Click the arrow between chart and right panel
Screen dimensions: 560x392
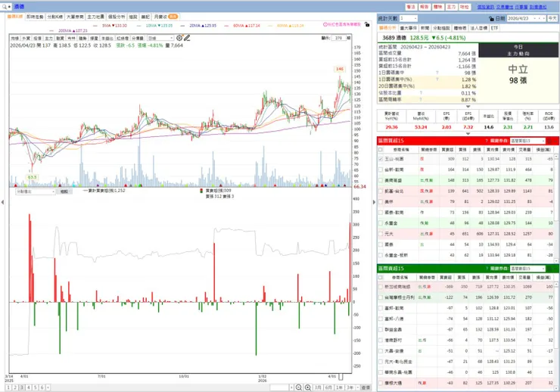(374, 202)
